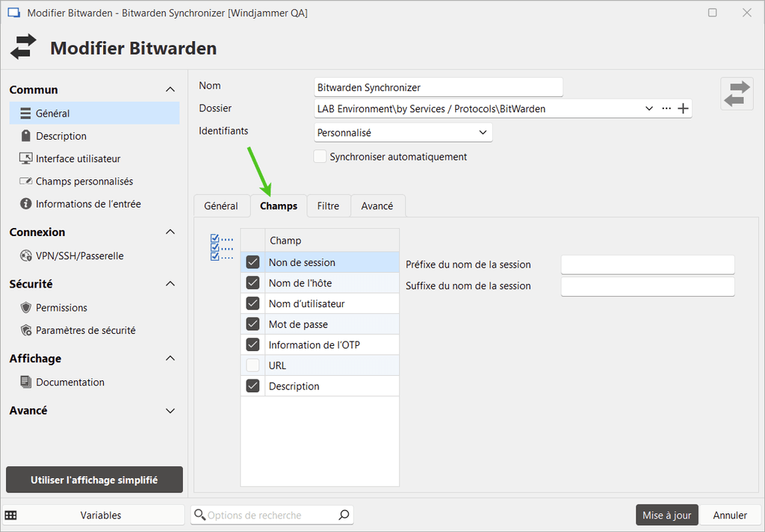This screenshot has width=765, height=532.
Task: Click the Mise à jour button
Action: tap(666, 515)
